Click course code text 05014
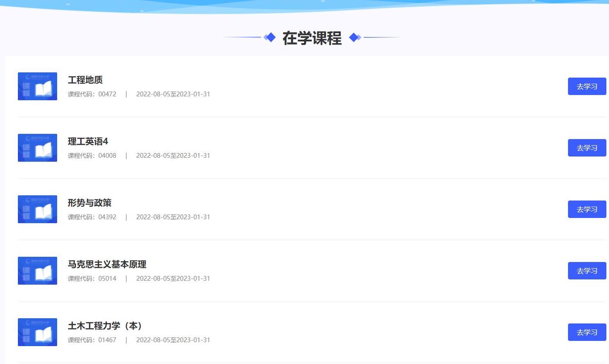Viewport: 609px width, 364px height. click(x=107, y=279)
